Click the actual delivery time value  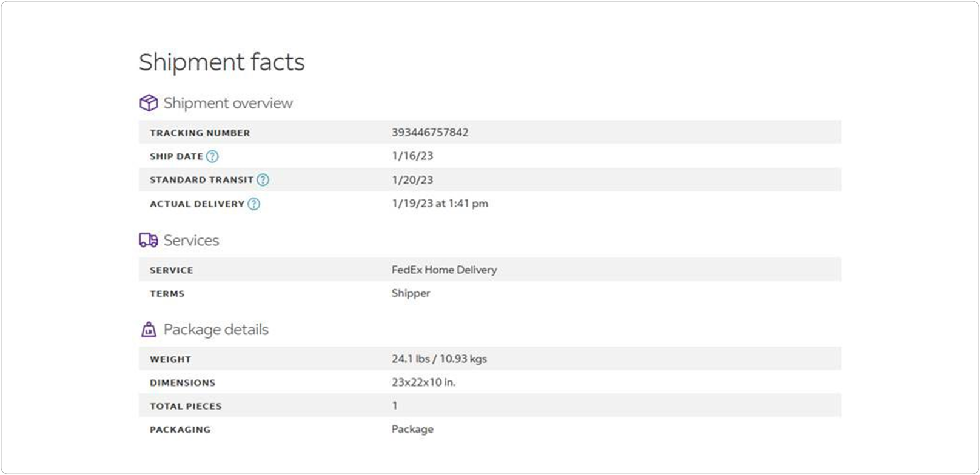440,204
